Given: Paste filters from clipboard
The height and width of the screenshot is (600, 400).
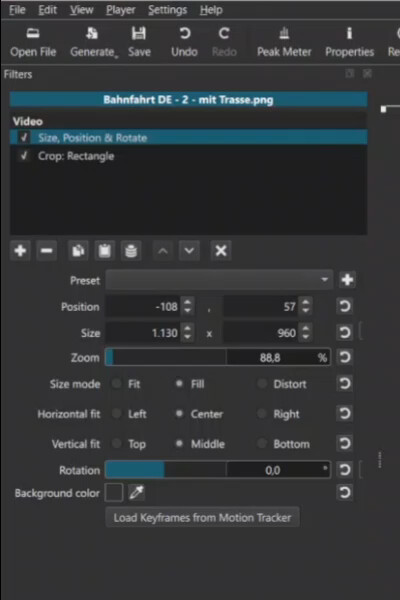Looking at the screenshot, I should click(104, 251).
